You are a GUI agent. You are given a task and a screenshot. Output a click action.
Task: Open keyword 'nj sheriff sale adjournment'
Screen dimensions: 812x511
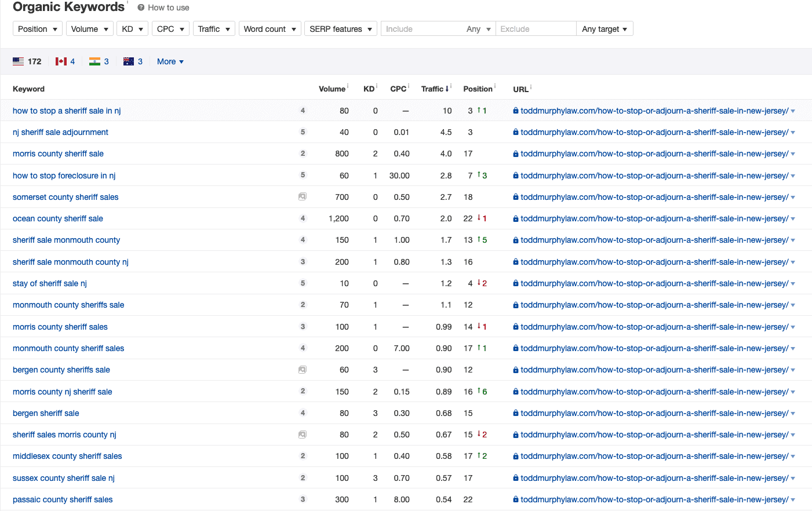click(60, 132)
